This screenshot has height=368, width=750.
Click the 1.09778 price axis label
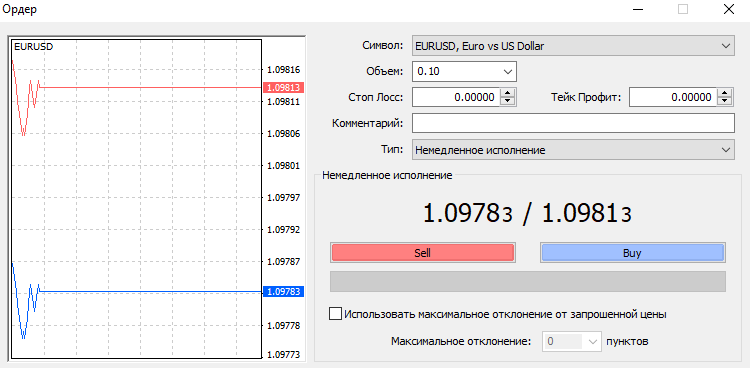pyautogui.click(x=283, y=325)
